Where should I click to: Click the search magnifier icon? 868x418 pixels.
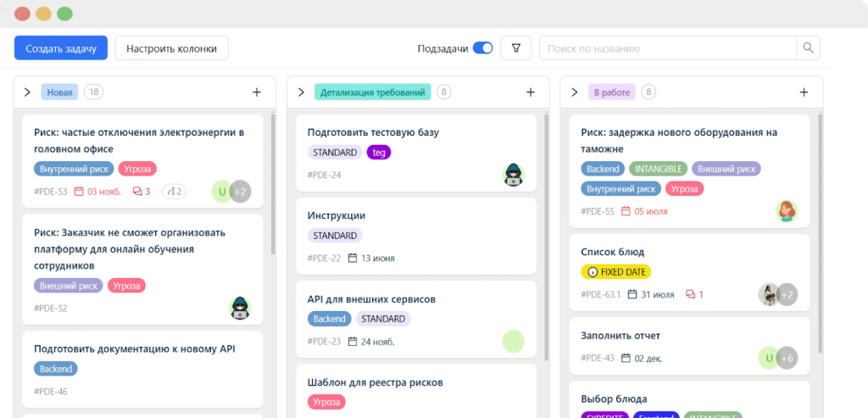[x=809, y=48]
